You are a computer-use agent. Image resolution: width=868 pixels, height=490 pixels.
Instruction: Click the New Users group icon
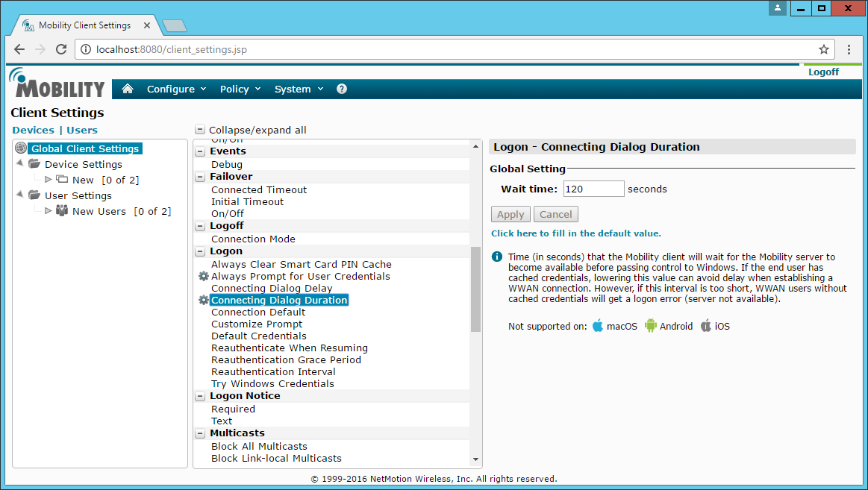tap(62, 211)
